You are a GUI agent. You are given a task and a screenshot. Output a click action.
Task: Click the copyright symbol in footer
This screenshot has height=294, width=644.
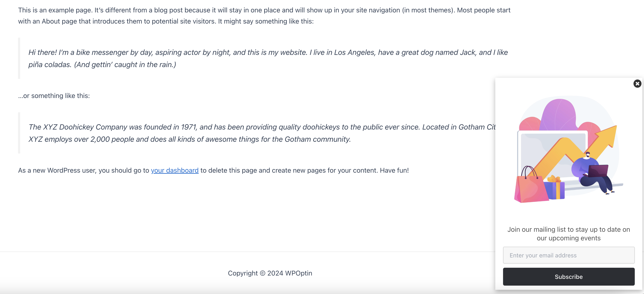pos(263,273)
